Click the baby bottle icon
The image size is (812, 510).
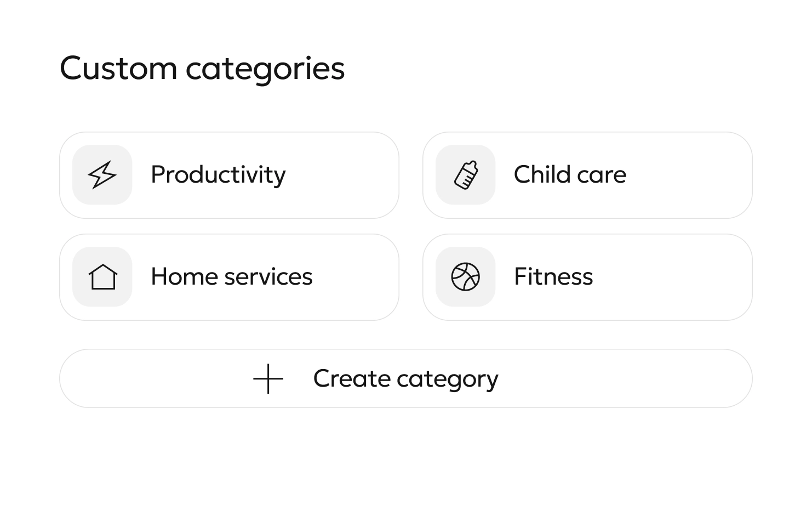[x=466, y=175]
